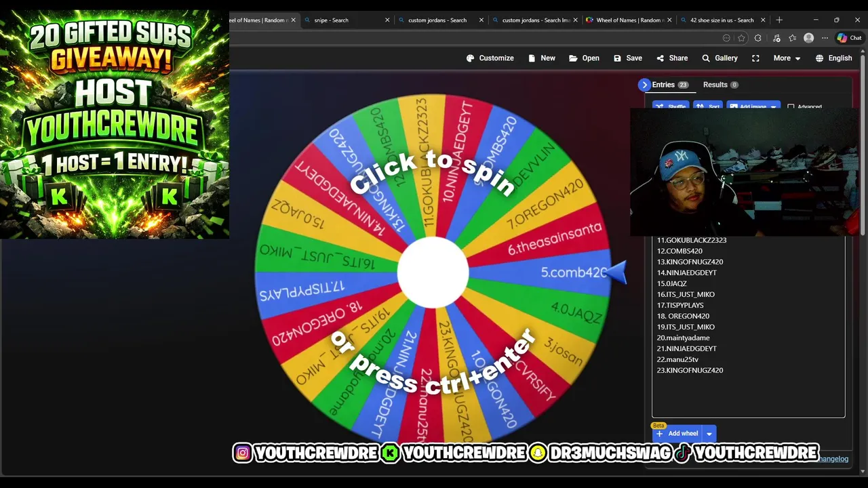Toggle fullscreen mode icon
The image size is (868, 488).
(x=755, y=58)
